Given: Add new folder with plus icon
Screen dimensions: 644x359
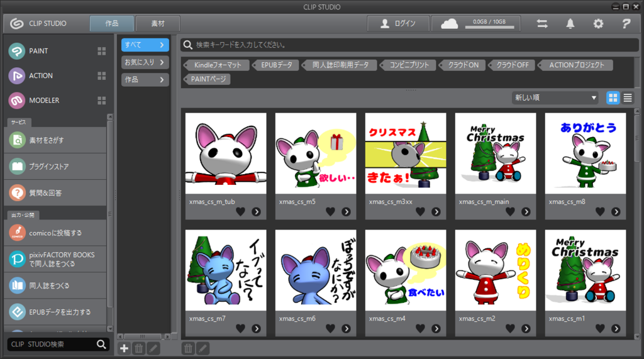Looking at the screenshot, I should point(124,348).
